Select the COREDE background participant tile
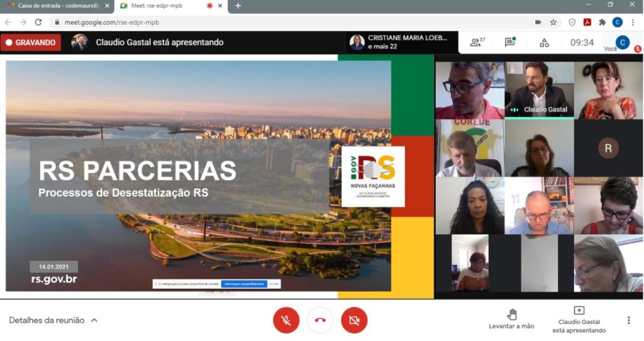 pyautogui.click(x=470, y=148)
